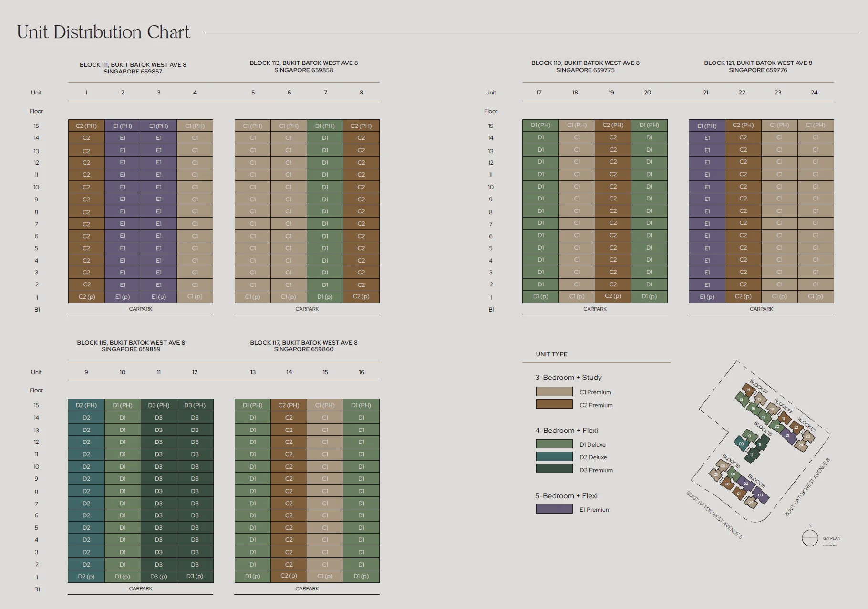Click the Block 111 address heading

(133, 68)
